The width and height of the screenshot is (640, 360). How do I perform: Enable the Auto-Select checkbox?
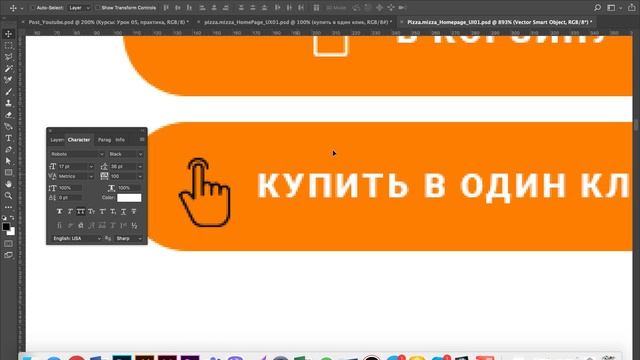click(x=33, y=7)
